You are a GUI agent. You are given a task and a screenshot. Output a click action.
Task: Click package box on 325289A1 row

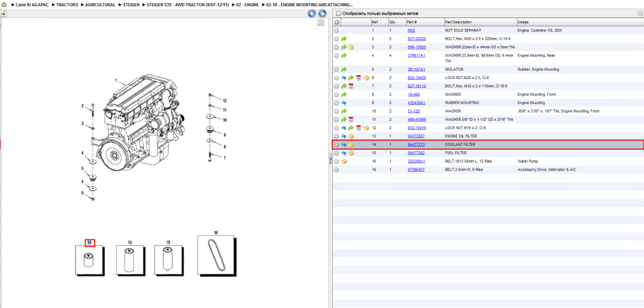[x=344, y=161]
